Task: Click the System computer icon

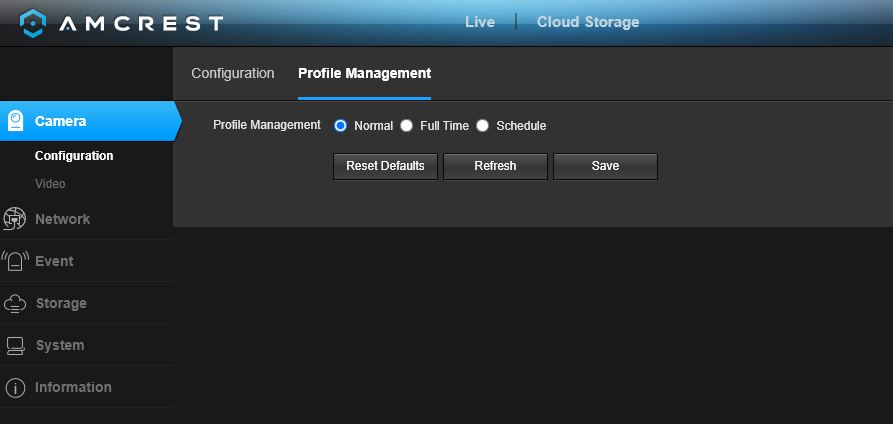Action: pos(15,345)
